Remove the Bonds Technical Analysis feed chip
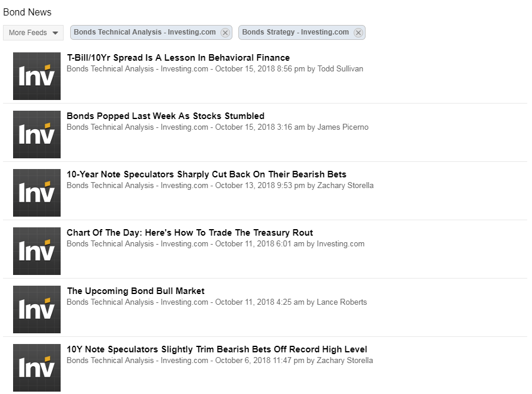Image resolution: width=532 pixels, height=394 pixels. click(x=225, y=33)
